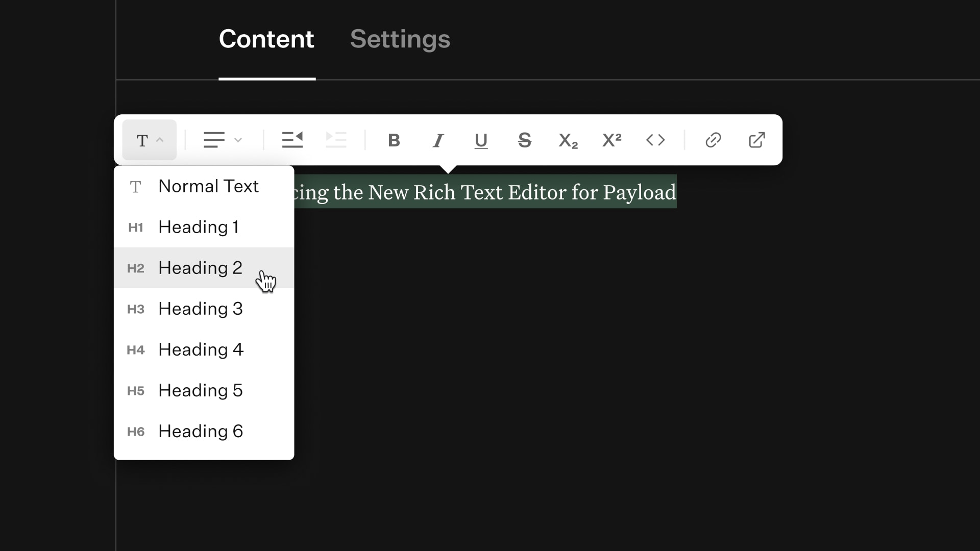This screenshot has height=551, width=980.
Task: Click the disabled indent icon
Action: [336, 140]
